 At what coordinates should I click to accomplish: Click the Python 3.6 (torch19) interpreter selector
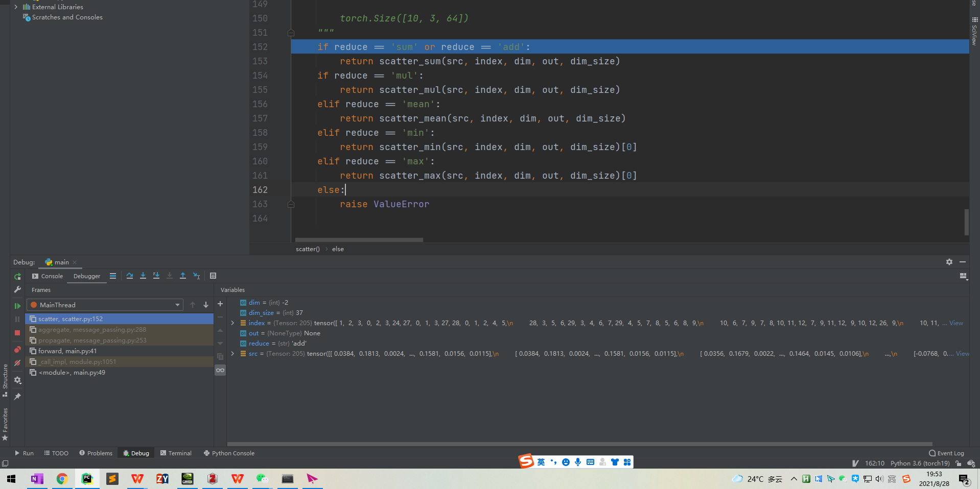pyautogui.click(x=920, y=463)
